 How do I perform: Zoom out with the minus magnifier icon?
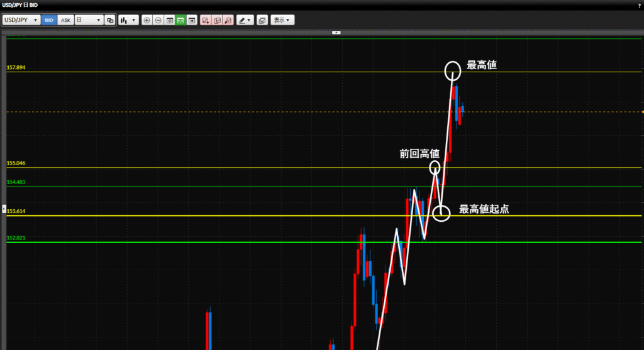click(x=158, y=20)
